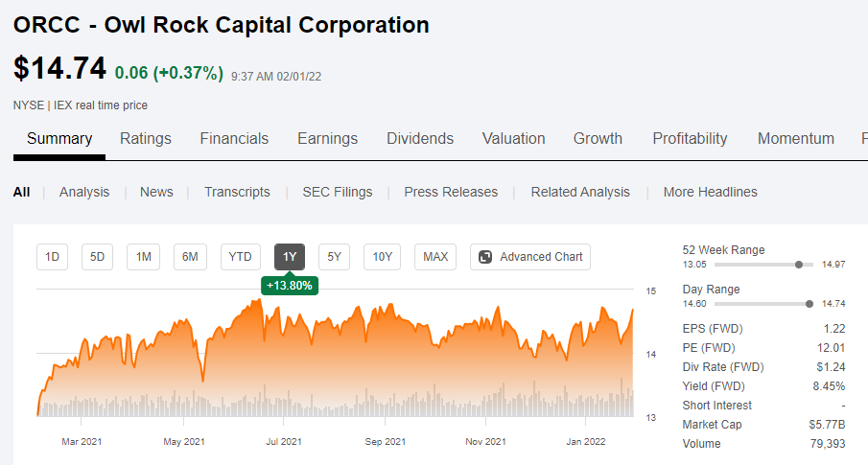Click the Day Range low 14.60

pyautogui.click(x=694, y=304)
